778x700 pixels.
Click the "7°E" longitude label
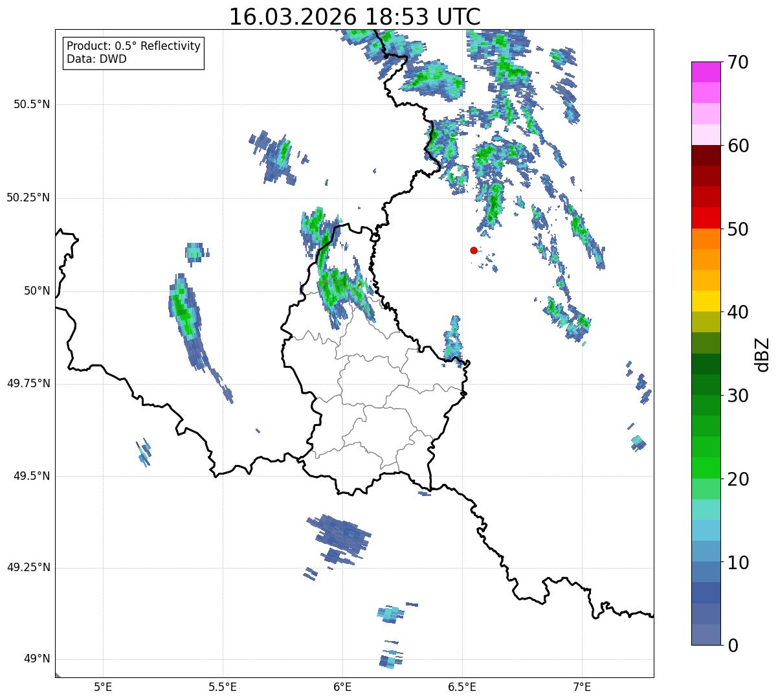point(582,686)
